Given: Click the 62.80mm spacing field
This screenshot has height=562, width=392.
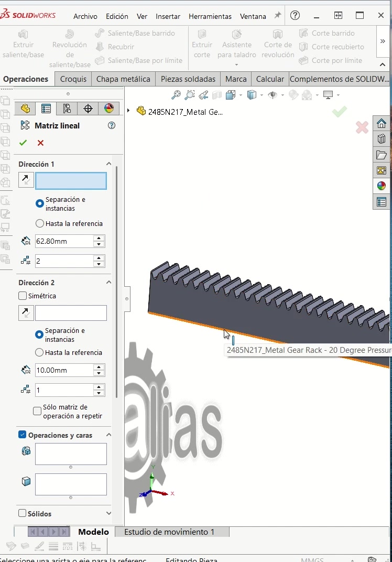Looking at the screenshot, I should (x=64, y=241).
